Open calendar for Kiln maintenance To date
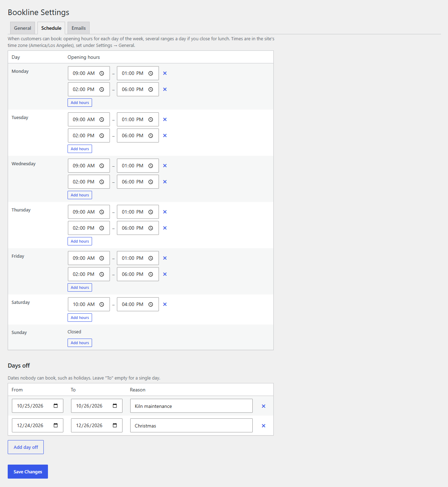448x487 pixels. pos(115,406)
